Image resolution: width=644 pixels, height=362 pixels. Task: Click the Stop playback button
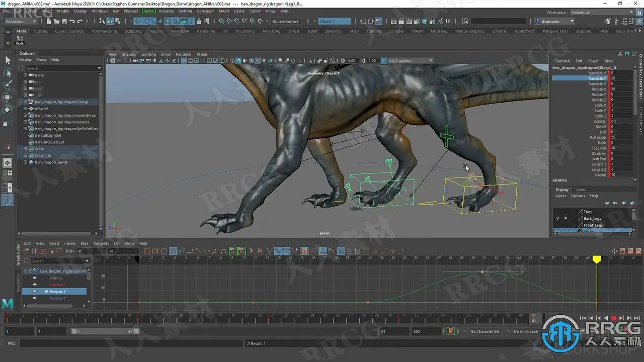[614, 318]
